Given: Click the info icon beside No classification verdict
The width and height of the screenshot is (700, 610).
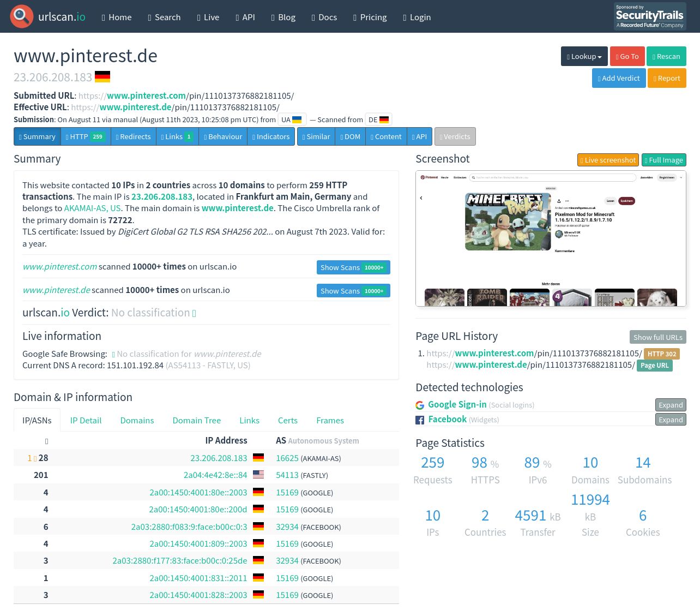Looking at the screenshot, I should [x=194, y=313].
